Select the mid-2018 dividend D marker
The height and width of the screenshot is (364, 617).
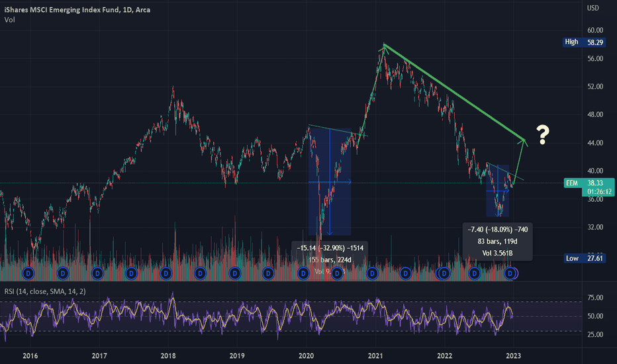click(x=200, y=273)
